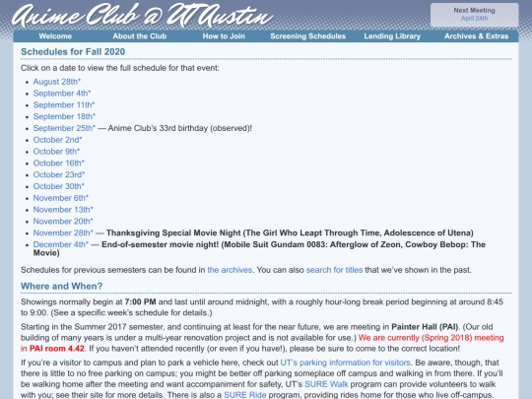Follow 'the archives' link
532x399 pixels.
coord(230,270)
